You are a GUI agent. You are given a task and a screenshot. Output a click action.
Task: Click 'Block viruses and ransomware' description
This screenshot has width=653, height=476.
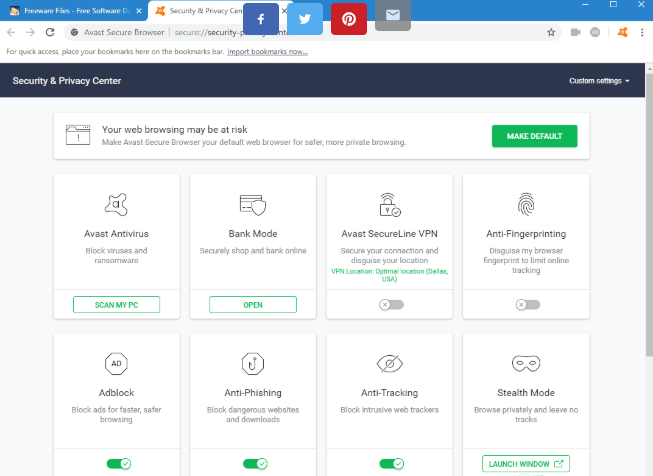click(116, 255)
